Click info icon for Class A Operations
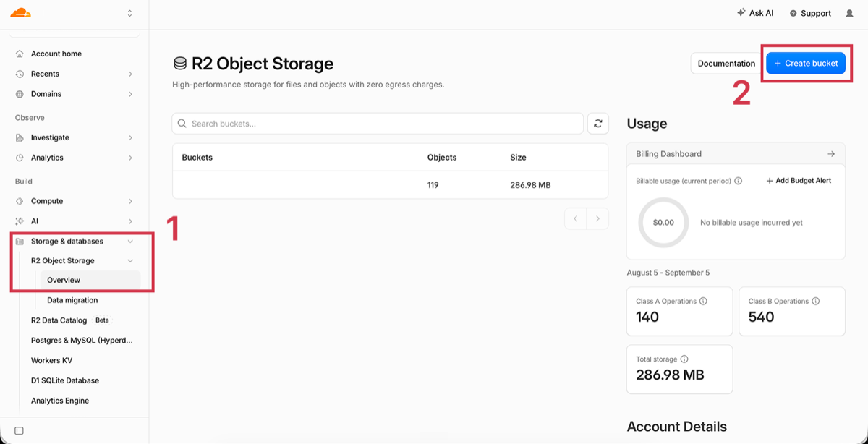This screenshot has width=868, height=444. (704, 301)
